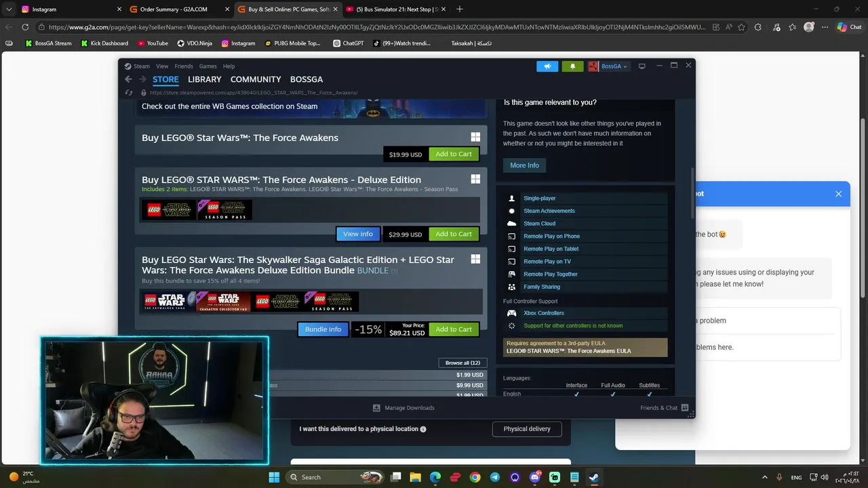868x488 pixels.
Task: Switch to Steam COMMUNITY tab
Action: 256,79
